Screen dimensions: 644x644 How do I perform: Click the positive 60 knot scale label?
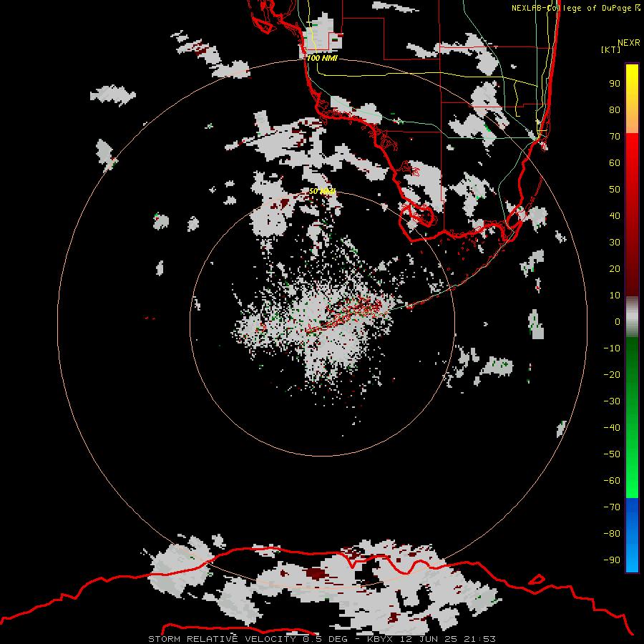tap(615, 163)
